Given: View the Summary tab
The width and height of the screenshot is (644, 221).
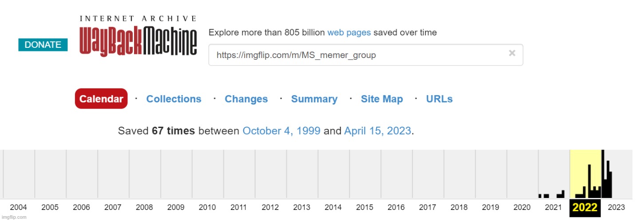Looking at the screenshot, I should point(314,99).
